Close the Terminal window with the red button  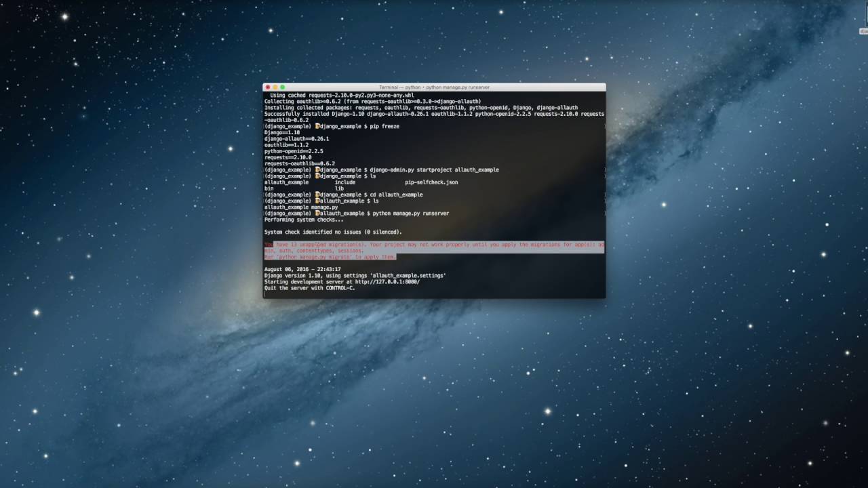[x=267, y=87]
